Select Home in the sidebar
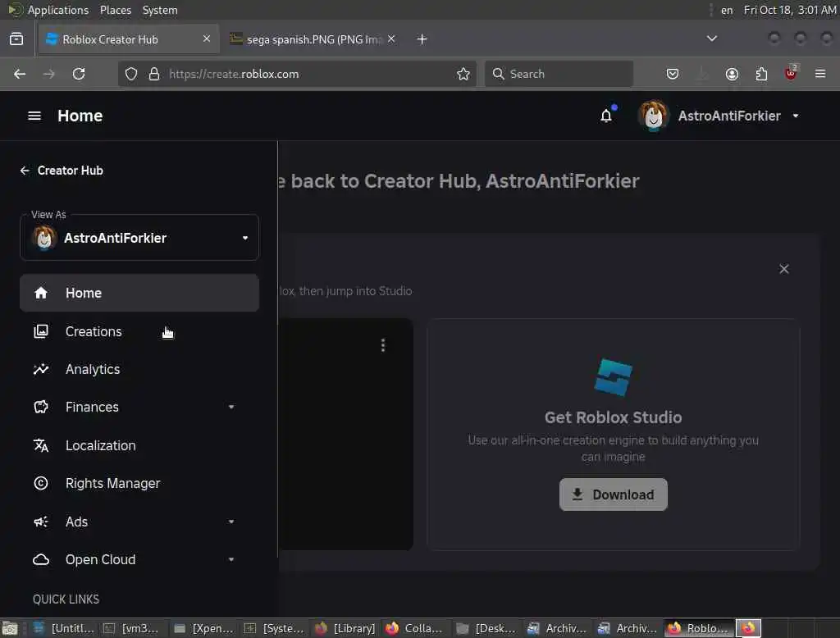The width and height of the screenshot is (840, 638). pyautogui.click(x=139, y=293)
